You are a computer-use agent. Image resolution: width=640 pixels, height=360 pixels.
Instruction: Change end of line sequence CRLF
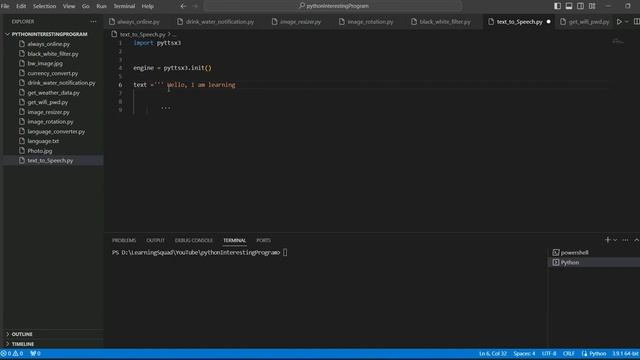[569, 353]
